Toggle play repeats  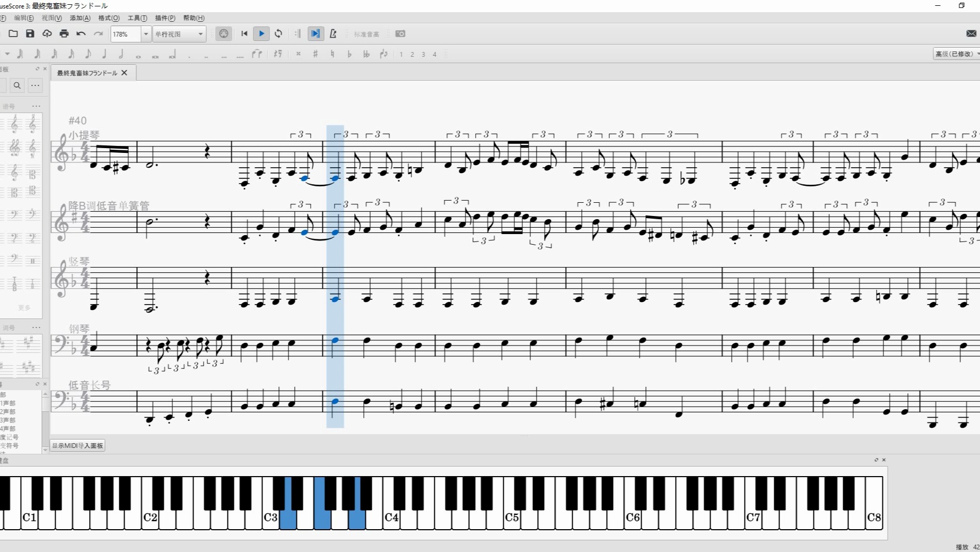tap(298, 33)
